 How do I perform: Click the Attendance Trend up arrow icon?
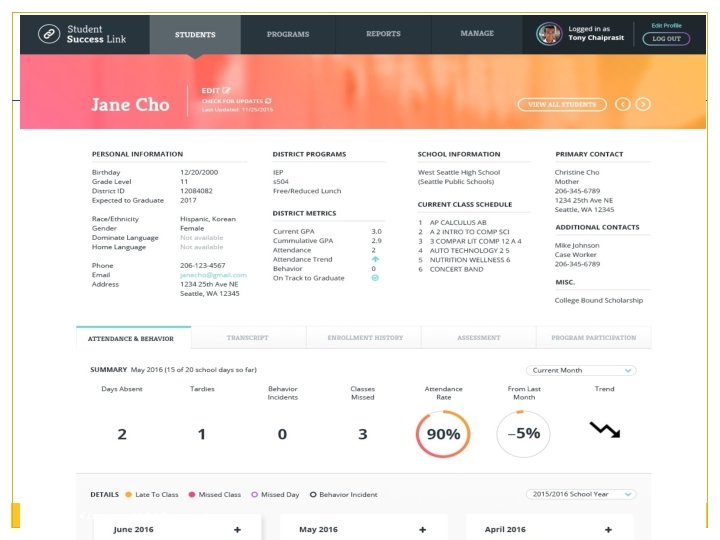click(x=375, y=259)
